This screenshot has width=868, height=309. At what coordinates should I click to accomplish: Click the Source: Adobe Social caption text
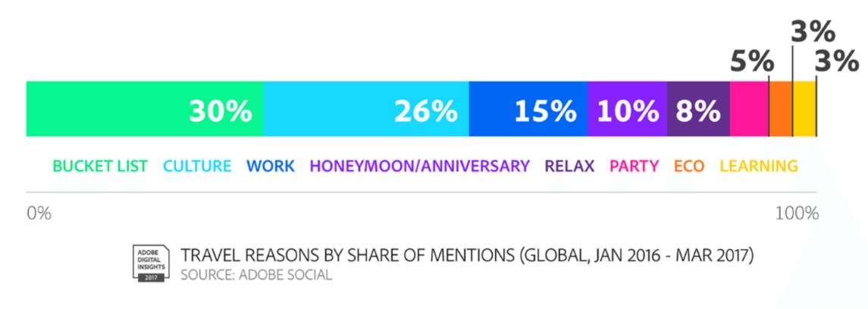pyautogui.click(x=256, y=275)
